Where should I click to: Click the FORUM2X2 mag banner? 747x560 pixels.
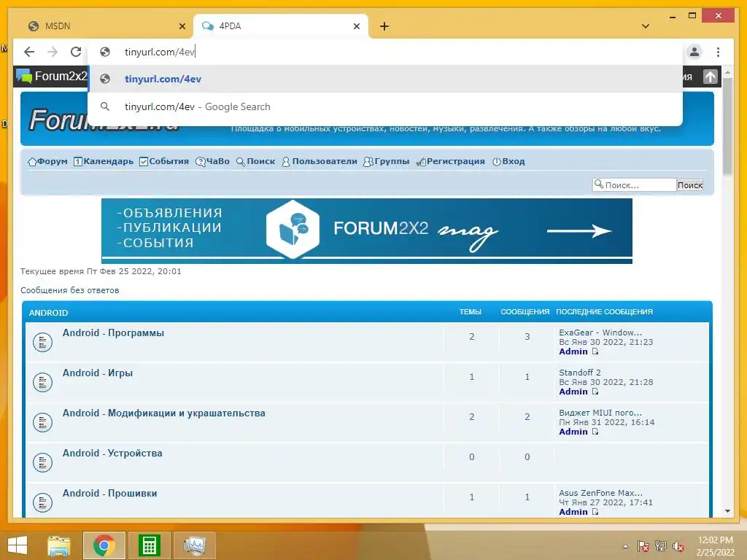[x=367, y=231]
